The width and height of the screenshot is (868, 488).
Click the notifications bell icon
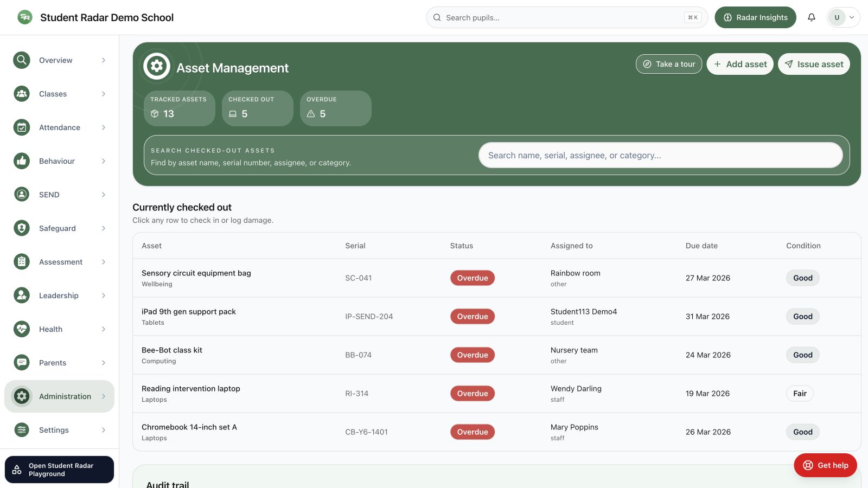[x=812, y=17]
